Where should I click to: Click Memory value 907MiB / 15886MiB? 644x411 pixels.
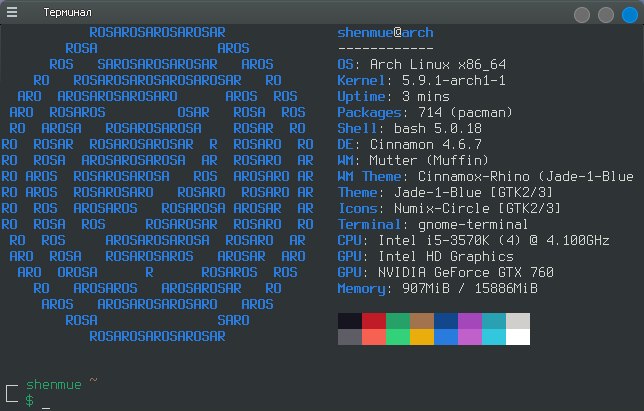(469, 289)
